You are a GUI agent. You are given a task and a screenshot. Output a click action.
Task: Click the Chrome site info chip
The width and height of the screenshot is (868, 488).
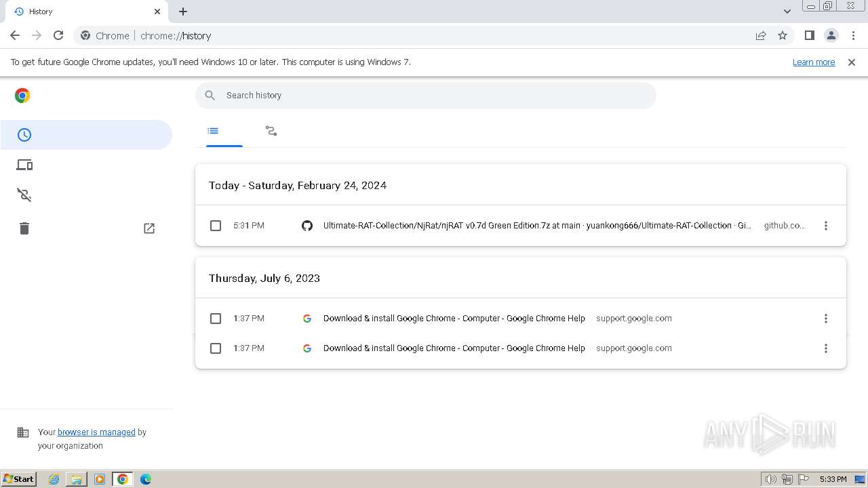click(x=105, y=36)
